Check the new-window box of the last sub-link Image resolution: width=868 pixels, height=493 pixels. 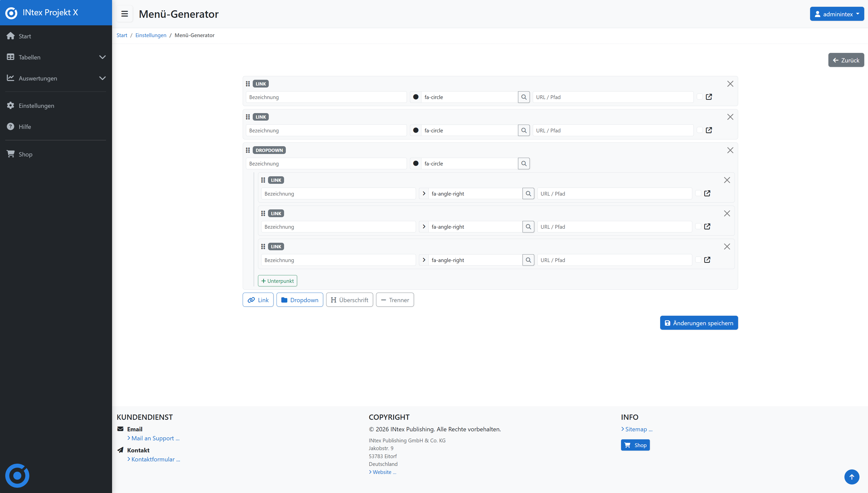click(698, 260)
